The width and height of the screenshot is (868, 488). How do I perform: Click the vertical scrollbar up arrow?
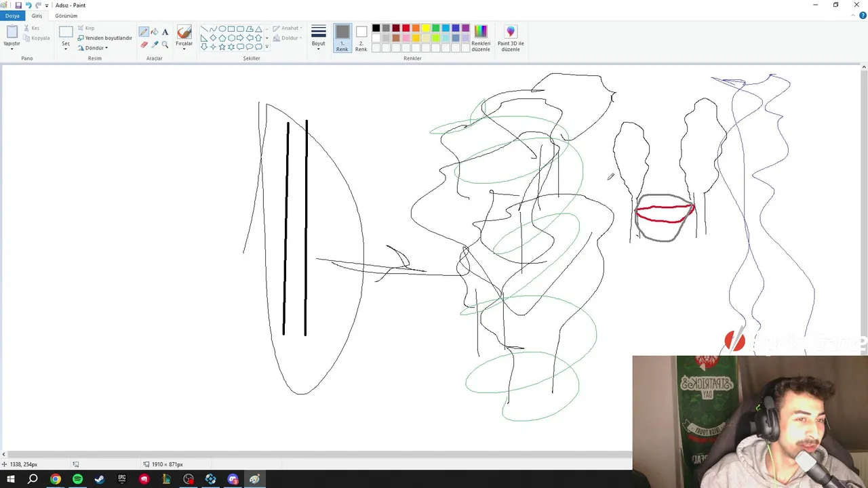click(x=864, y=67)
